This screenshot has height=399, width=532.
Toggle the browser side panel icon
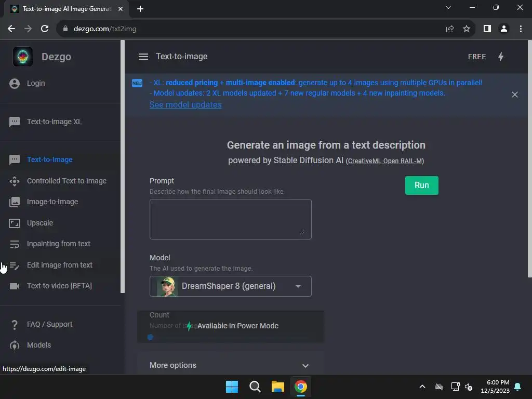[x=487, y=29]
